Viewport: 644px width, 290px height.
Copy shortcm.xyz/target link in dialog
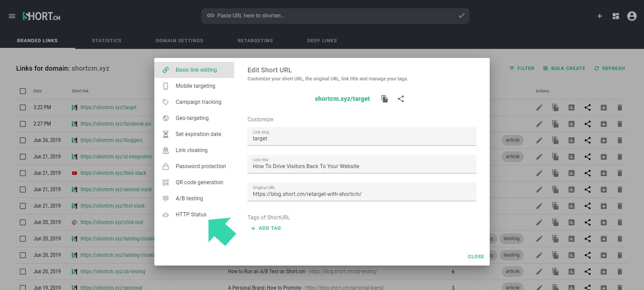click(385, 99)
